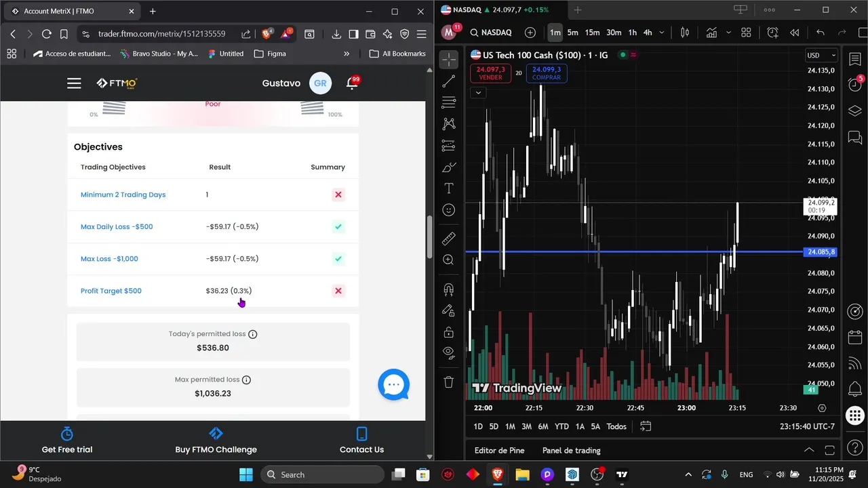Image resolution: width=868 pixels, height=488 pixels.
Task: Open the chats panel on right sidebar
Action: coord(855,138)
